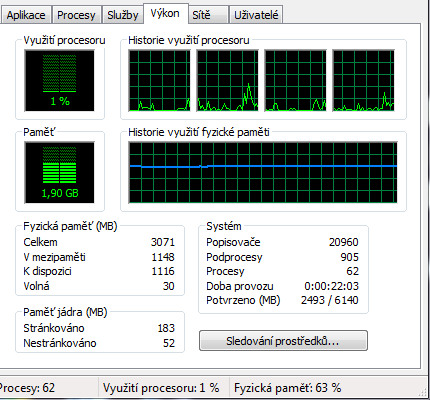Click the Podprocesy label
Viewport: 430px width, 400px height.
click(x=234, y=257)
